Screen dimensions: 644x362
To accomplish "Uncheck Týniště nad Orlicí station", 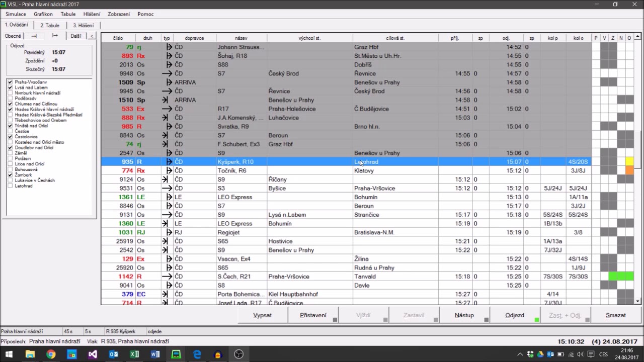I will click(10, 126).
